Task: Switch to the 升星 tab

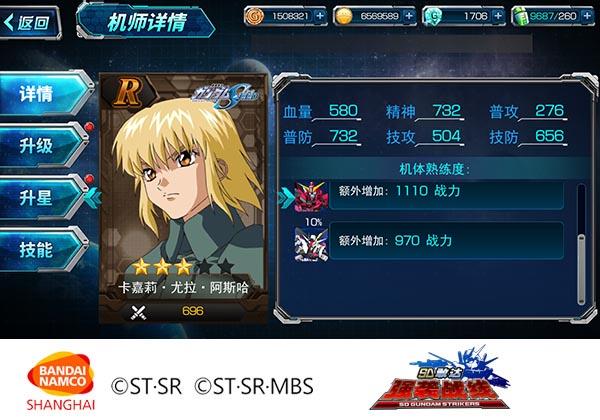Action: tap(42, 197)
